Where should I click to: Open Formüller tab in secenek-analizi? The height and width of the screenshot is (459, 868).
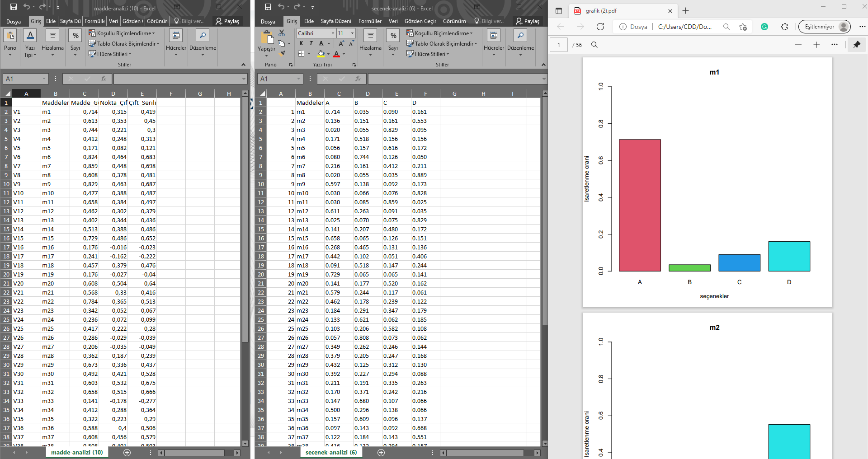point(370,21)
